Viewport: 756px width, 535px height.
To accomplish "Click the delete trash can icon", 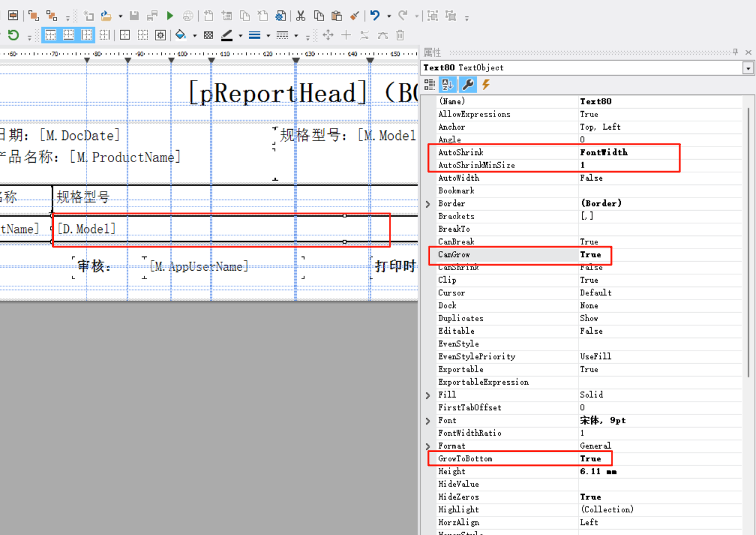I will [400, 35].
